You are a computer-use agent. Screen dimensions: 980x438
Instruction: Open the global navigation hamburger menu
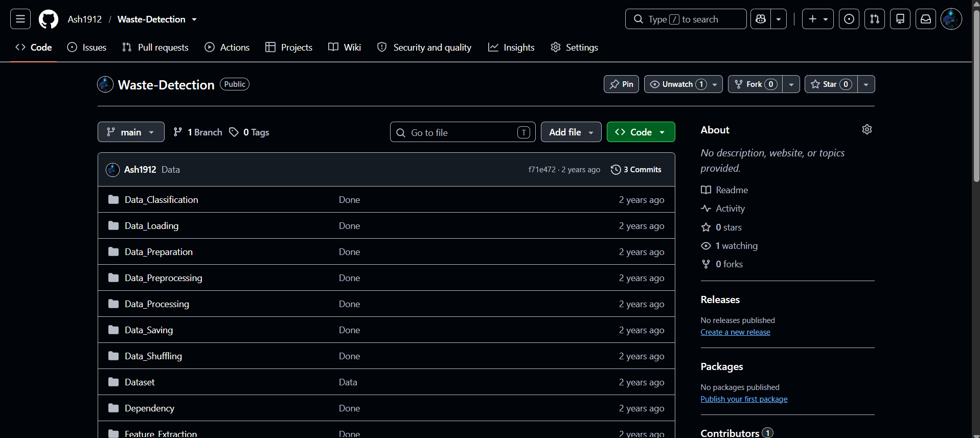[x=20, y=19]
